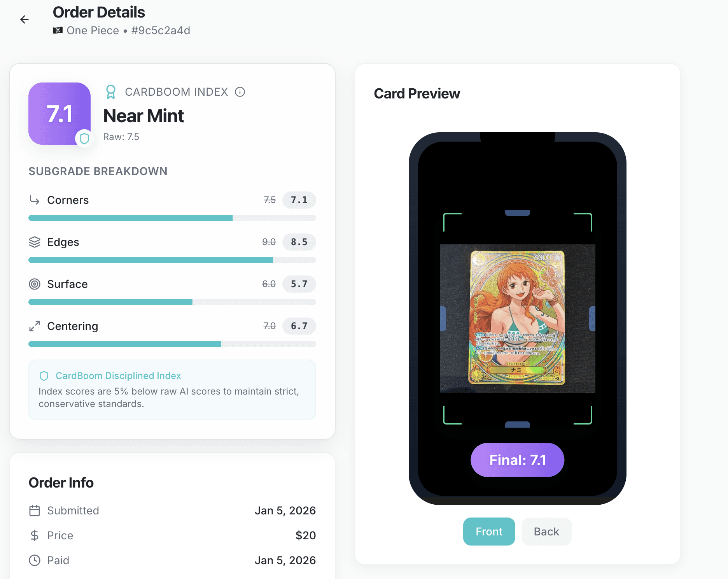Click the 7.1 purple grade tile
The height and width of the screenshot is (579, 728).
tap(59, 114)
